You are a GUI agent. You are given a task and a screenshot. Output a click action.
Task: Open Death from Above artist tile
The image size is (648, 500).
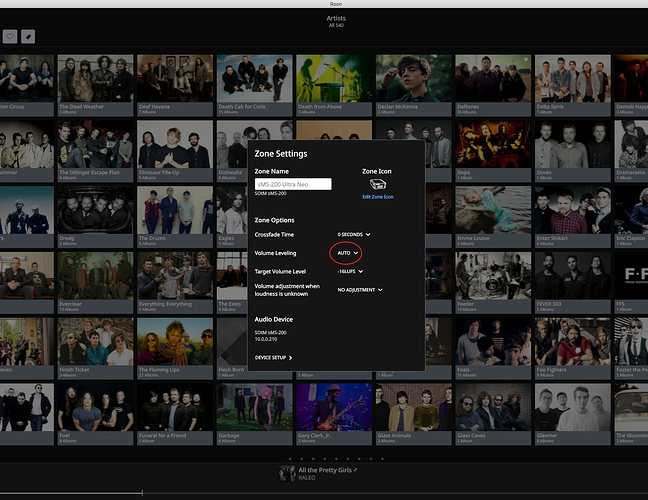pos(334,85)
